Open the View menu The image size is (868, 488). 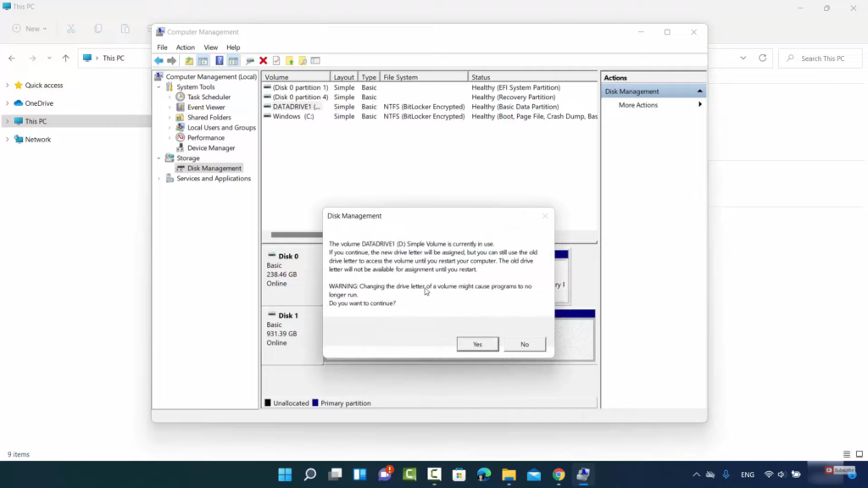(x=210, y=47)
